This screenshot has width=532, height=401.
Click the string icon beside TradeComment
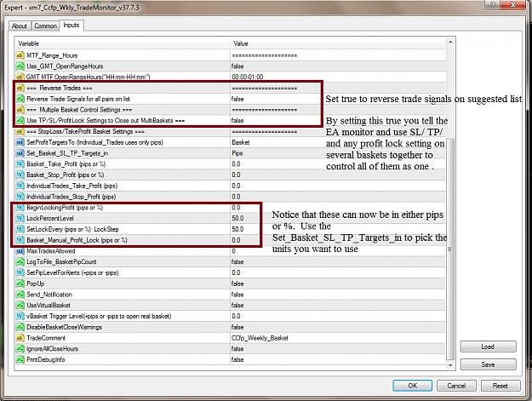[20, 337]
